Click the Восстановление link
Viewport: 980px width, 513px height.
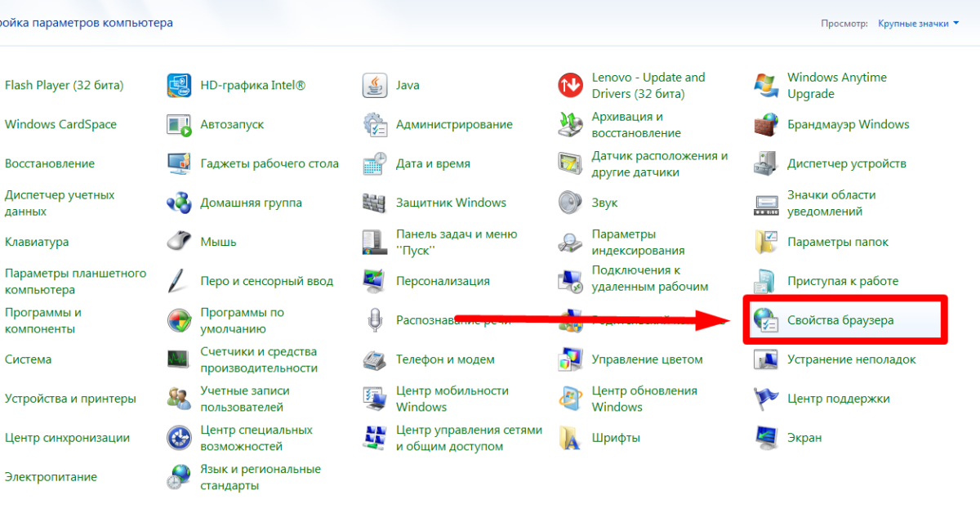click(50, 163)
